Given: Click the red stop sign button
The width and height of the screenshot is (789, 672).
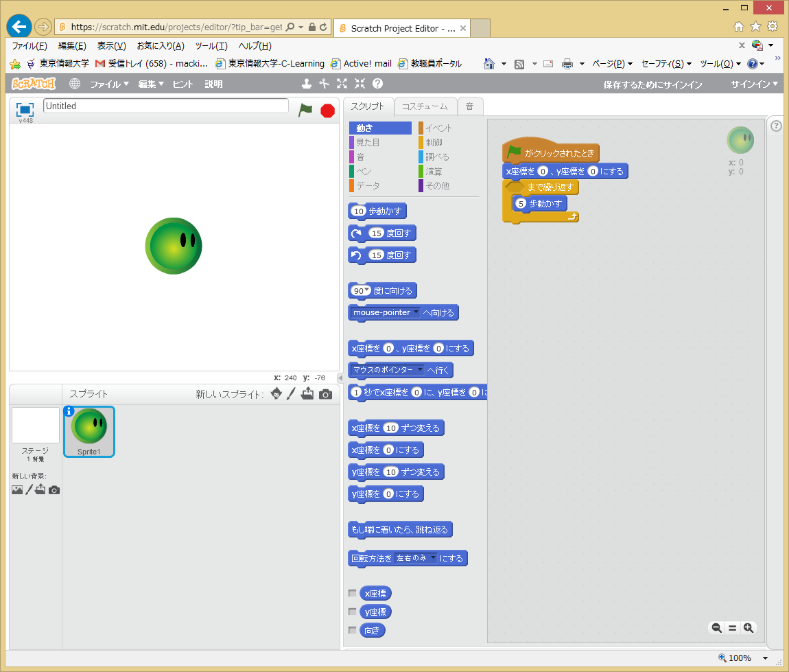Looking at the screenshot, I should pos(327,111).
